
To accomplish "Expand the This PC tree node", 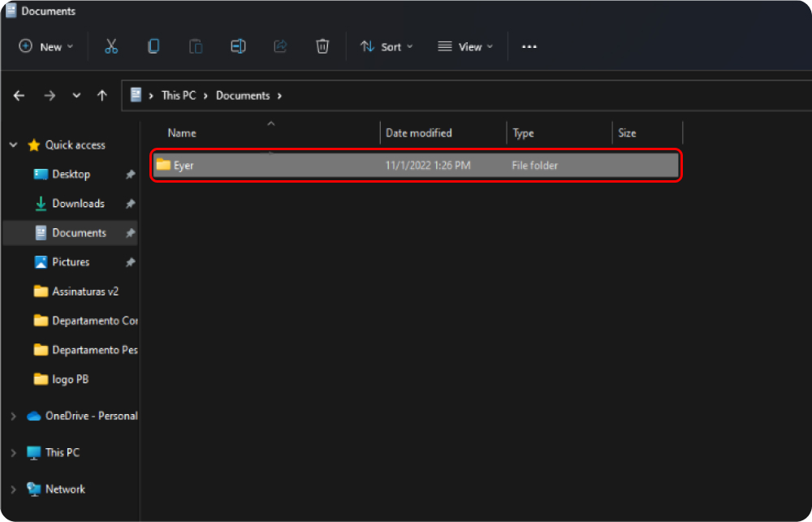I will [14, 453].
